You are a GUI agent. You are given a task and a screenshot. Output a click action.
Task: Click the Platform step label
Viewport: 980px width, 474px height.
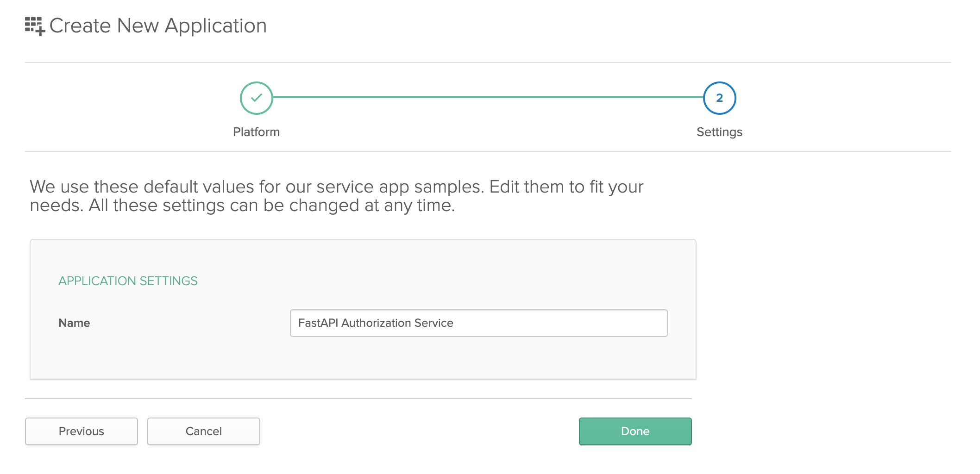coord(256,132)
